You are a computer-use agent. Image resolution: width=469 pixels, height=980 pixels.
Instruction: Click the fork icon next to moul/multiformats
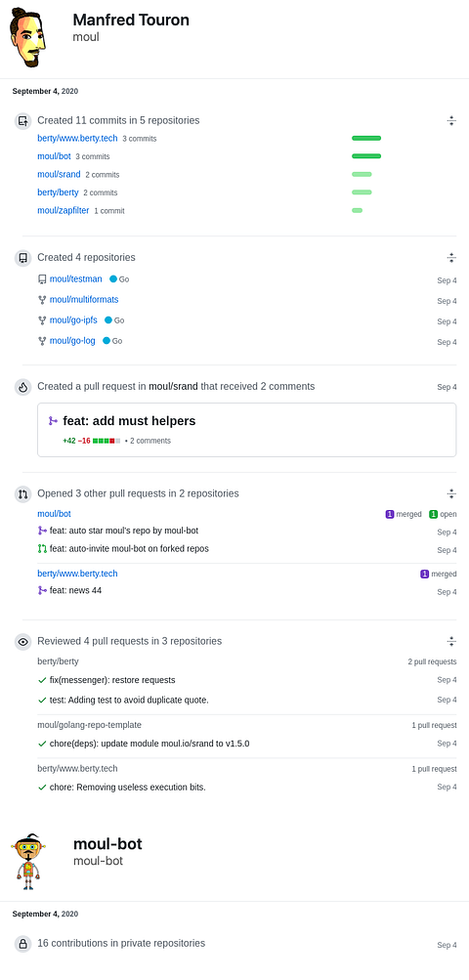click(42, 300)
